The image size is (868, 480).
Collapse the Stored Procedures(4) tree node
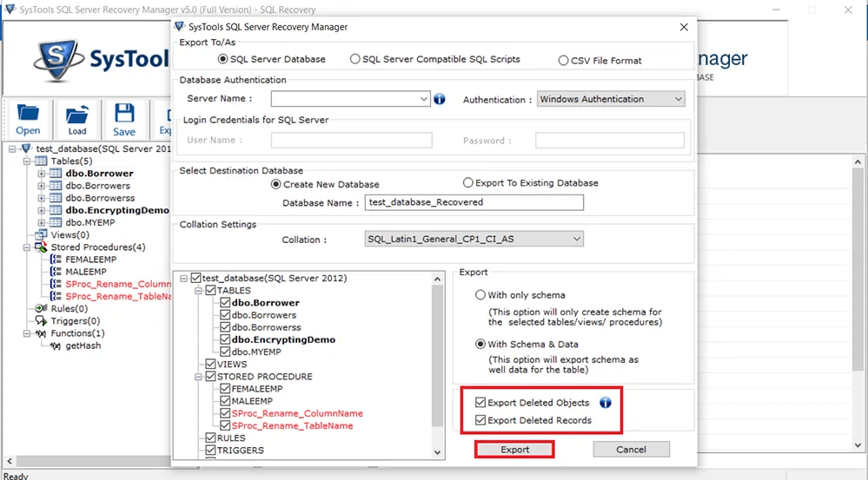pos(27,247)
